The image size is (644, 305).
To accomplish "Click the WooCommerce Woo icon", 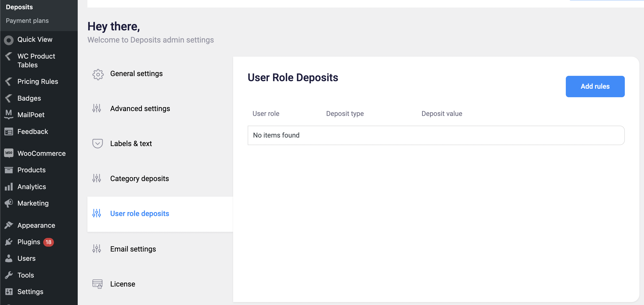I will point(9,153).
